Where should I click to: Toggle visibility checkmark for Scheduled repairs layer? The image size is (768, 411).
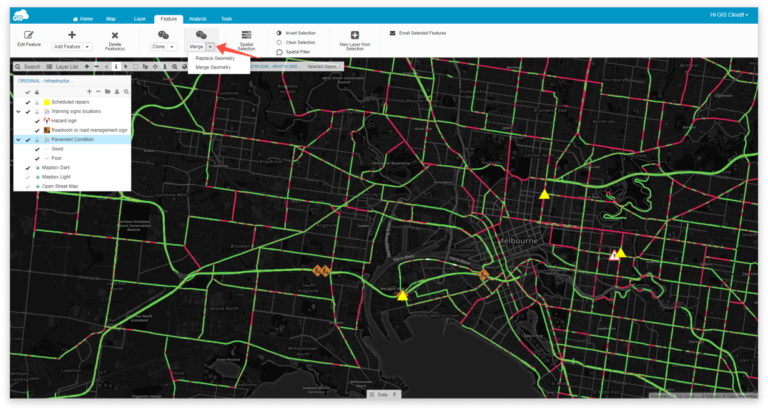28,104
